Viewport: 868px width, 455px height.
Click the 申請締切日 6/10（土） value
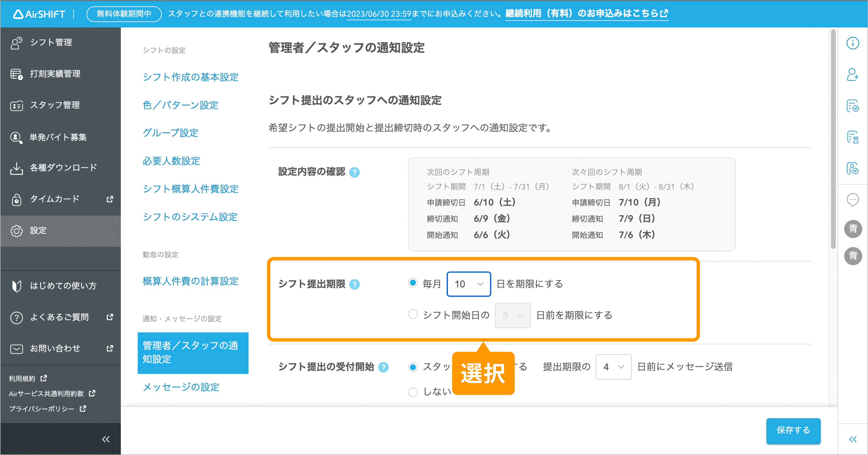pos(495,202)
